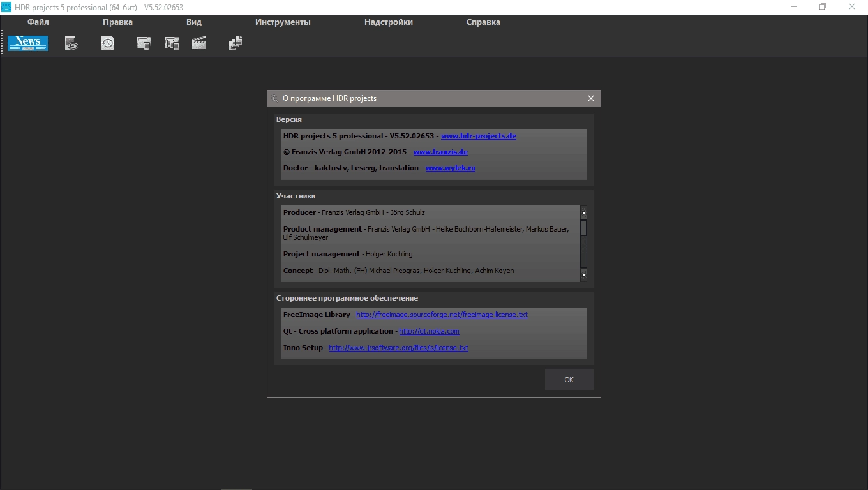Click the HDR projects title bar app icon
This screenshot has width=868, height=490.
(x=7, y=7)
